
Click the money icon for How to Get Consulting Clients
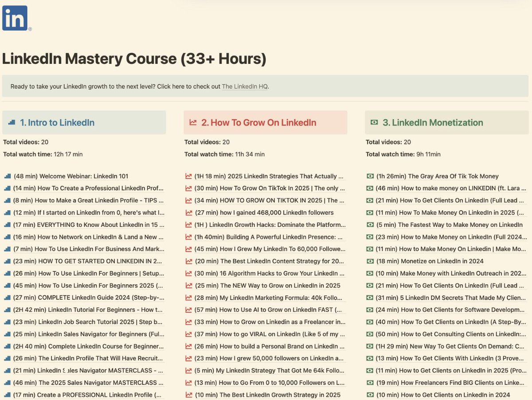coord(370,334)
